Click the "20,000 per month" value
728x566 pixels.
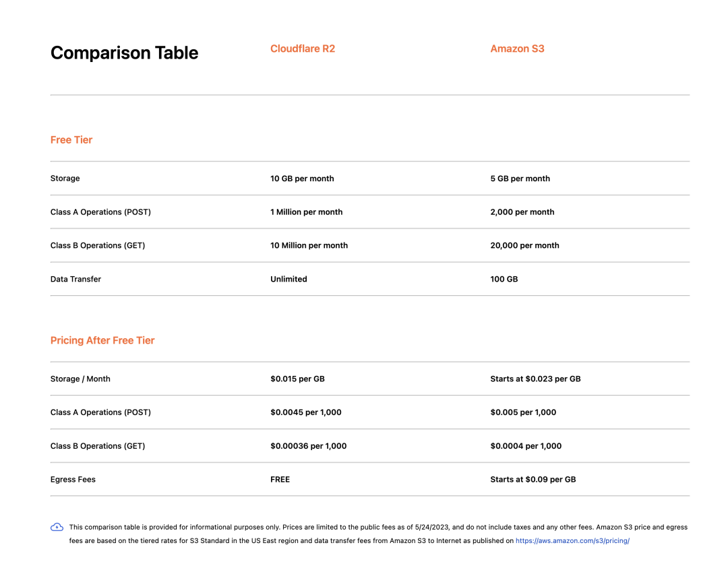pos(524,245)
